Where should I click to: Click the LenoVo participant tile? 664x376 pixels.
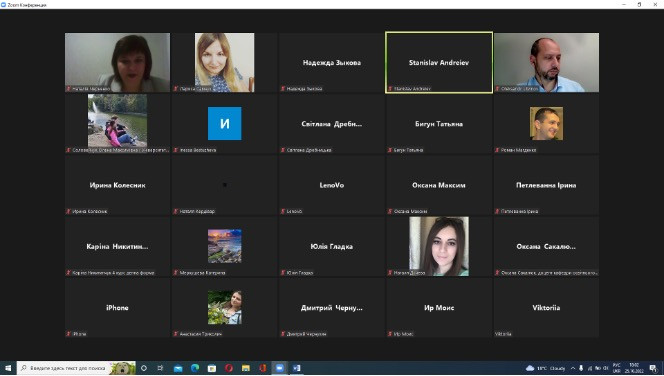point(332,185)
